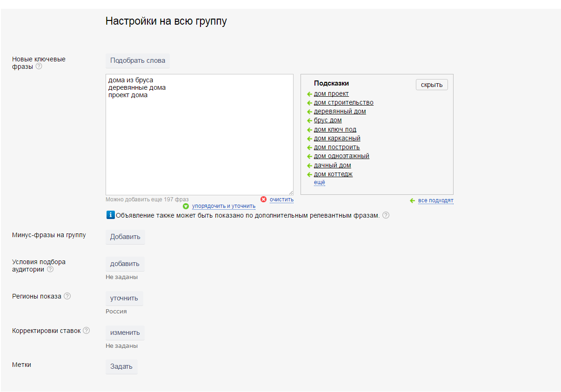Click the red clear icon beside 'очистить'
The height and width of the screenshot is (392, 561).
pyautogui.click(x=263, y=199)
